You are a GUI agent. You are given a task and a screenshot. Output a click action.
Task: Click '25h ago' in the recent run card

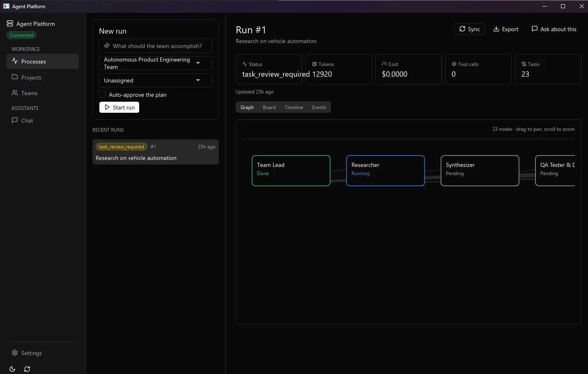coord(207,147)
